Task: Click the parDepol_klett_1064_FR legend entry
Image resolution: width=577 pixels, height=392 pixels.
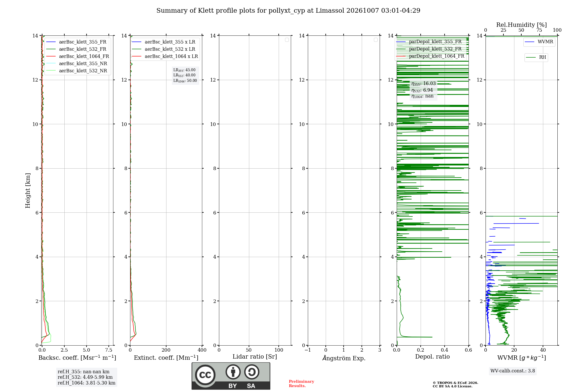Action: pos(430,56)
